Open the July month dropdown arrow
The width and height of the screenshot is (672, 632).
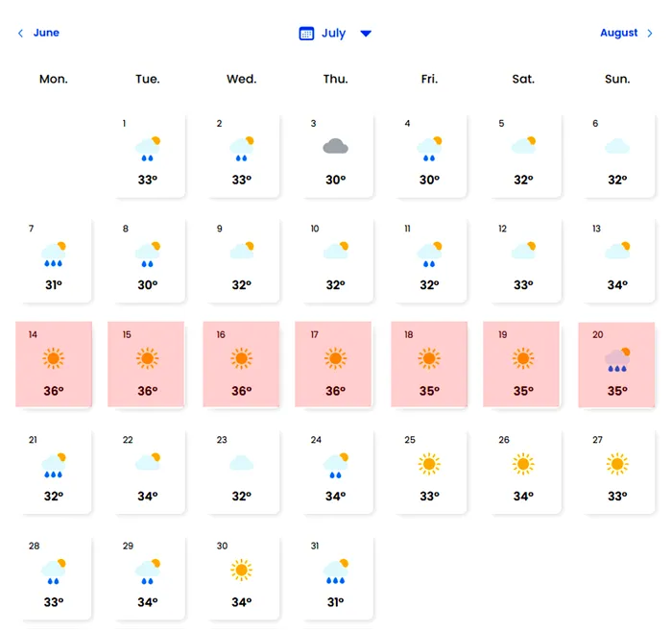[366, 34]
